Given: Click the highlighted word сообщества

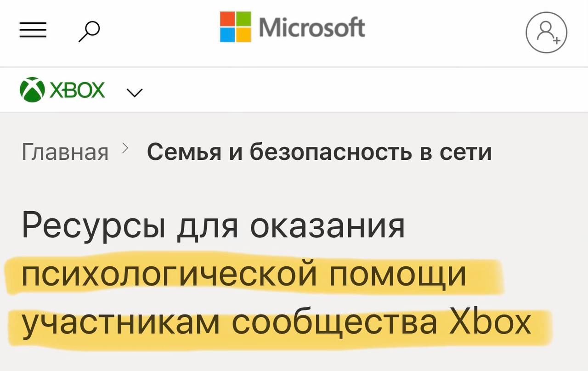Looking at the screenshot, I should coord(334,322).
